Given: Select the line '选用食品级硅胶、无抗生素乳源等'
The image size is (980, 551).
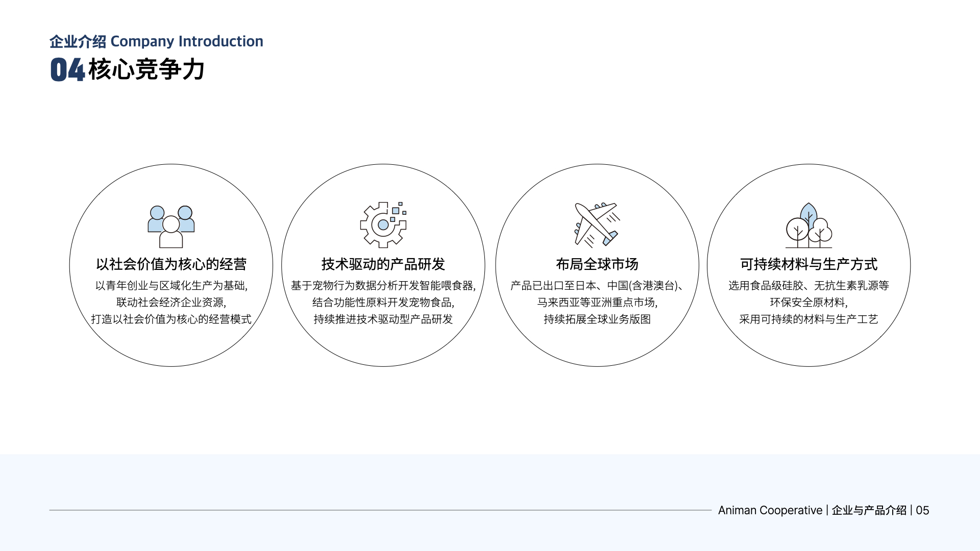Looking at the screenshot, I should (808, 286).
